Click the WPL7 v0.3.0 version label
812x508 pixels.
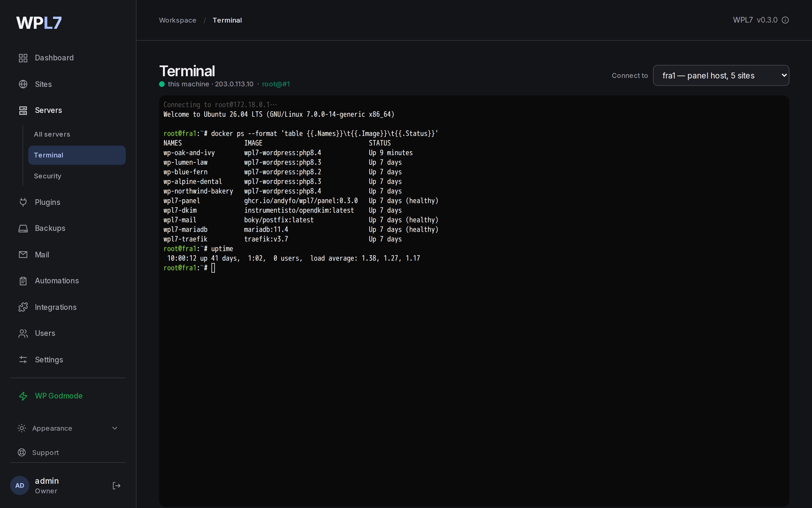[x=755, y=20]
